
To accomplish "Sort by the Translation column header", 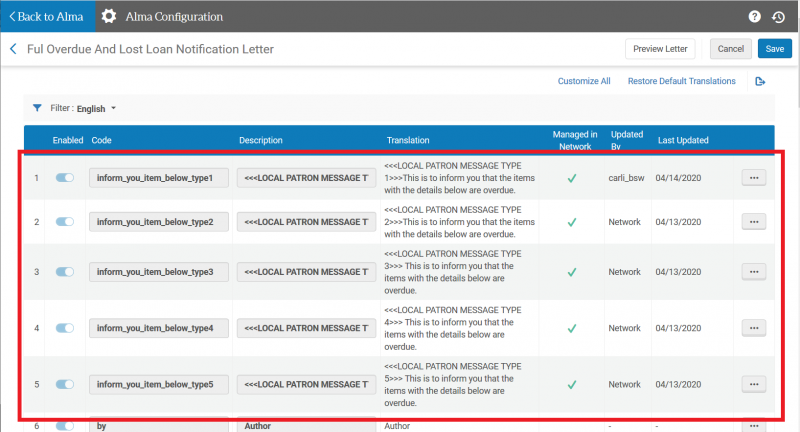I will pyautogui.click(x=408, y=140).
